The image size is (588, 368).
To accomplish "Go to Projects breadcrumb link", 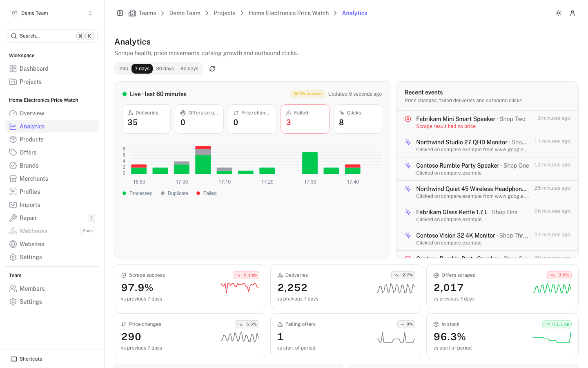I will (225, 13).
